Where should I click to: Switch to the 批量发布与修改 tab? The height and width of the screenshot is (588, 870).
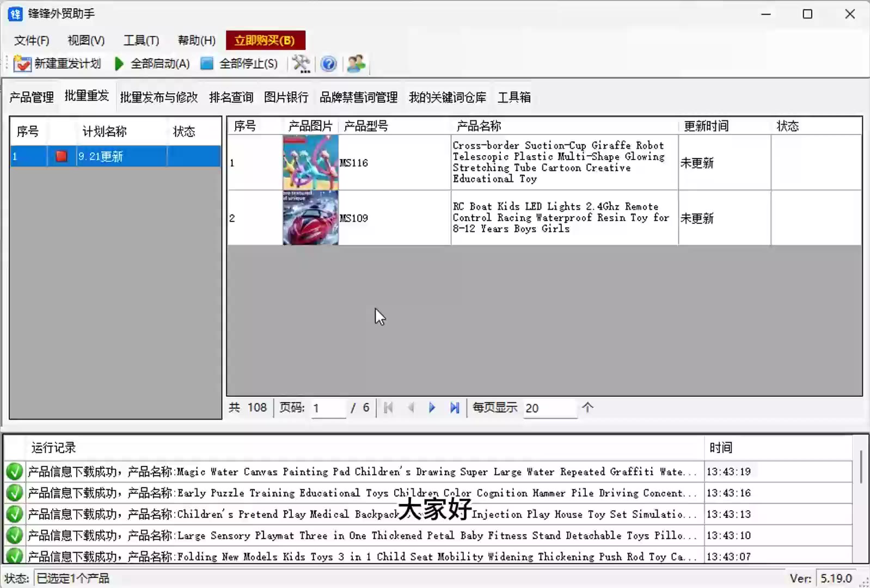point(159,97)
